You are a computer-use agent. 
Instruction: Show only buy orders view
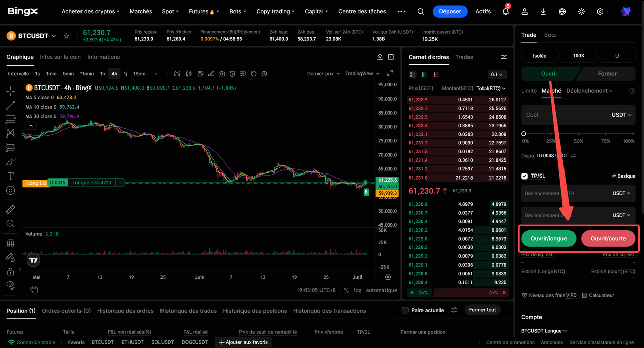423,74
